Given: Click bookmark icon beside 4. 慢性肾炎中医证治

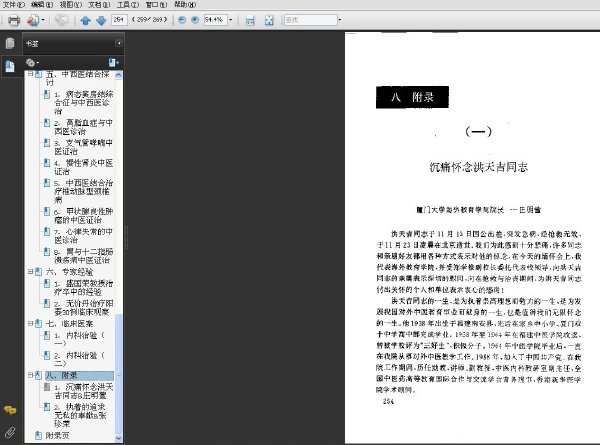Looking at the screenshot, I should click(47, 163).
